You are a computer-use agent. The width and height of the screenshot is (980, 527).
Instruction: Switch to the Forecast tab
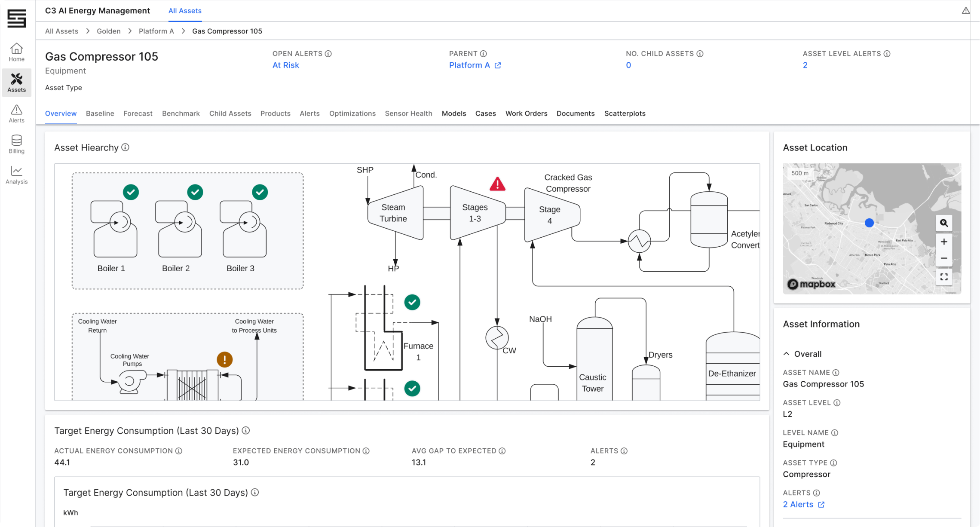(138, 113)
